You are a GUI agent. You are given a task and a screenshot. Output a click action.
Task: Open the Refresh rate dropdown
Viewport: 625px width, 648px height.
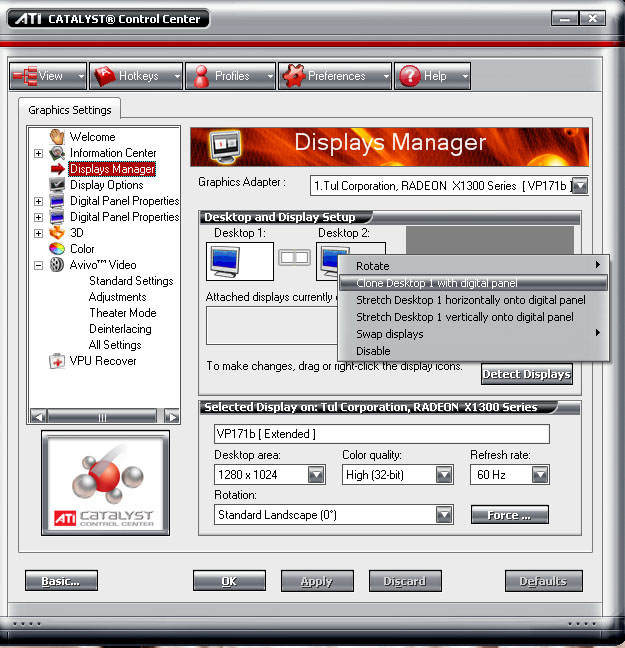click(540, 475)
